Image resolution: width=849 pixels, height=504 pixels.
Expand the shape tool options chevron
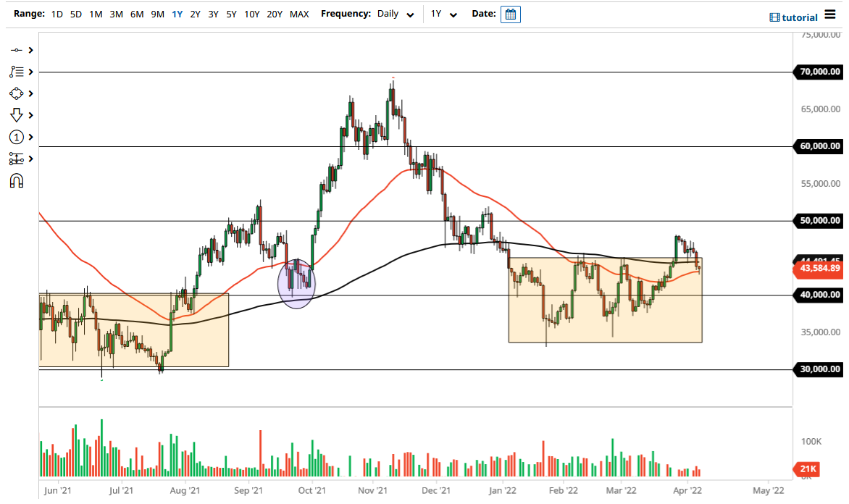(x=30, y=93)
